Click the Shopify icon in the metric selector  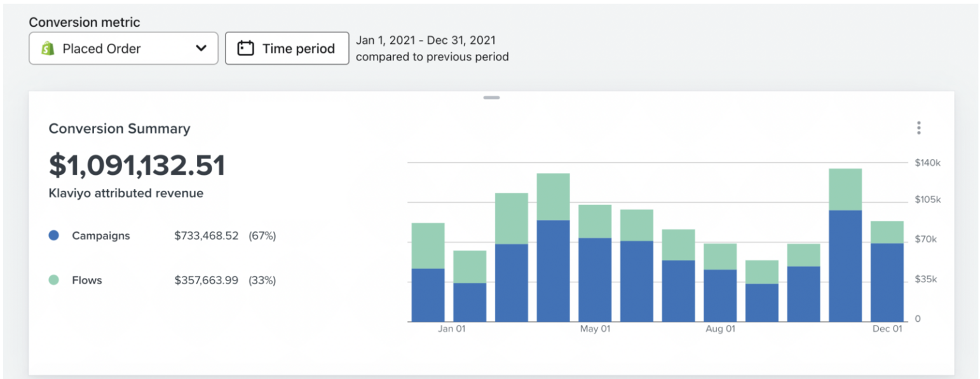tap(46, 48)
